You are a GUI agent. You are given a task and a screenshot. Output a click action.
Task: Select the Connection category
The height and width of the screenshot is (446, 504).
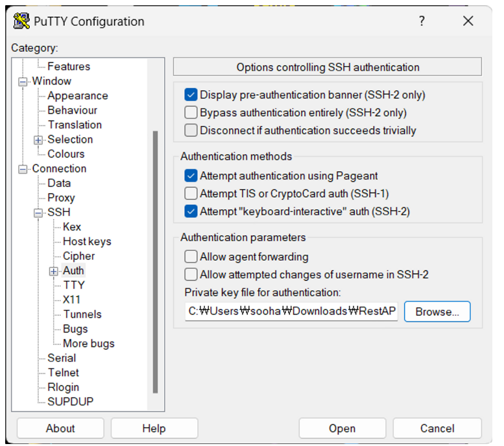click(x=59, y=169)
